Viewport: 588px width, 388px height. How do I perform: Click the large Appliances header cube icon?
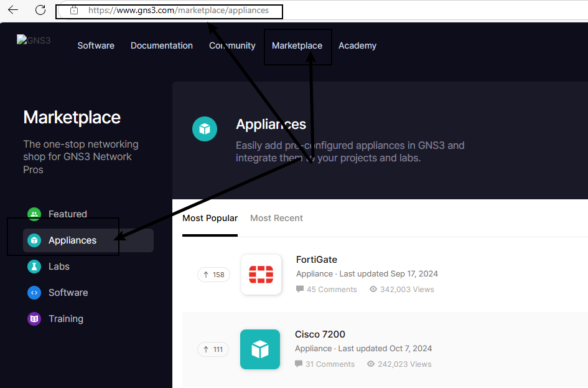(x=205, y=129)
